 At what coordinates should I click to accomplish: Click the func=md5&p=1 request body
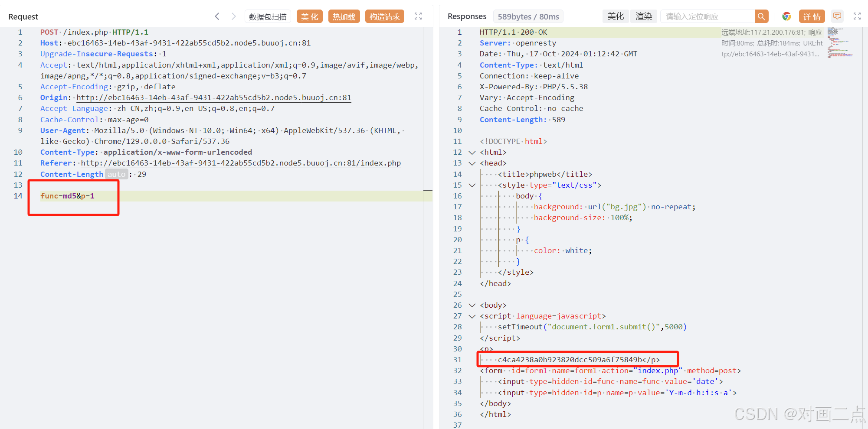[x=67, y=196]
